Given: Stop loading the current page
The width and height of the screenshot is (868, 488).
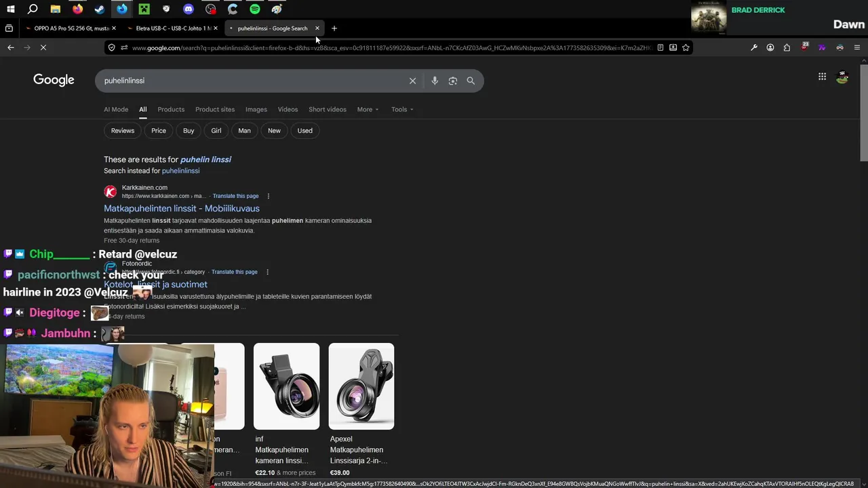Looking at the screenshot, I should click(43, 47).
